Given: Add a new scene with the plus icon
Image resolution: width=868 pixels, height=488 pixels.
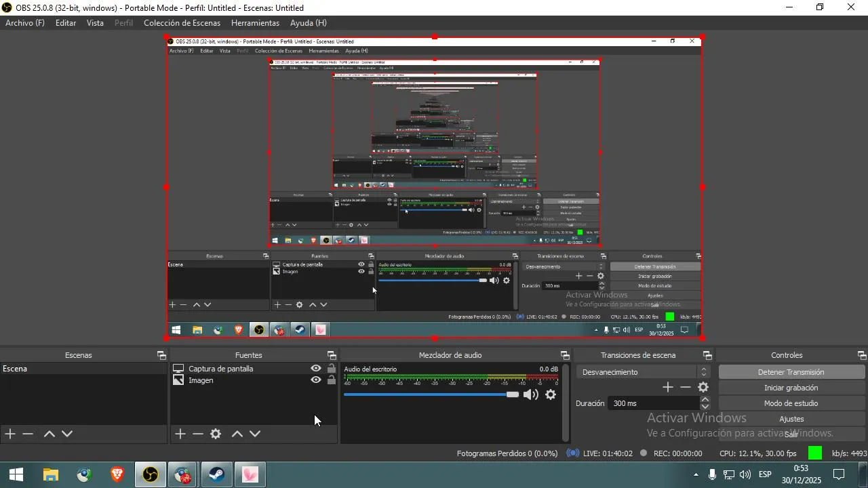Looking at the screenshot, I should (x=10, y=434).
